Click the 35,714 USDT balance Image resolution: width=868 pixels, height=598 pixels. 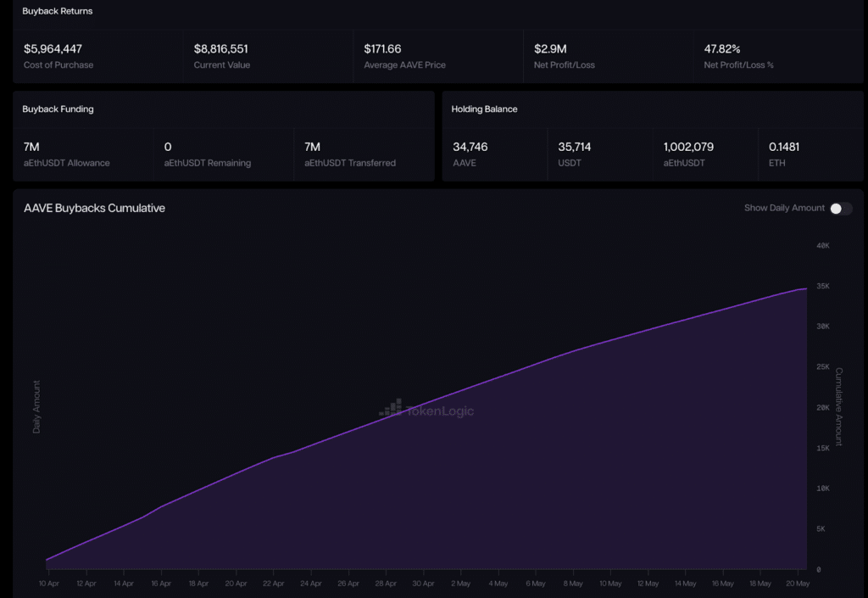point(574,147)
